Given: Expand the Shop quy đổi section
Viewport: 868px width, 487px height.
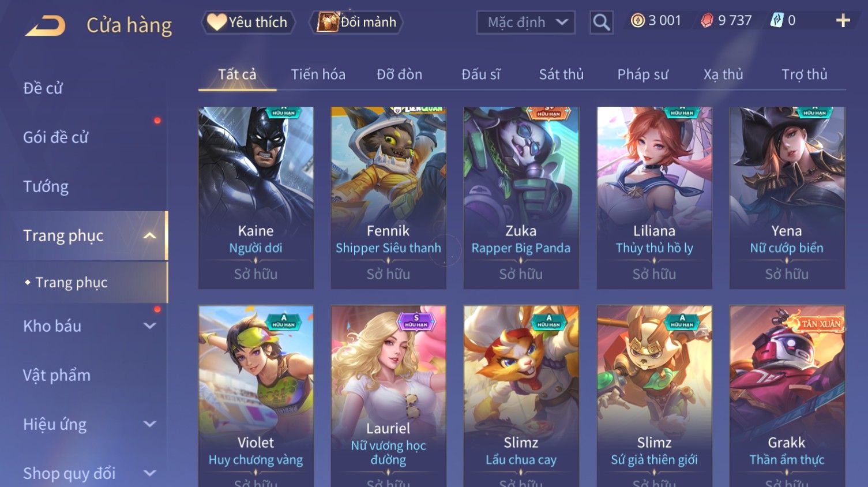Looking at the screenshot, I should 150,473.
